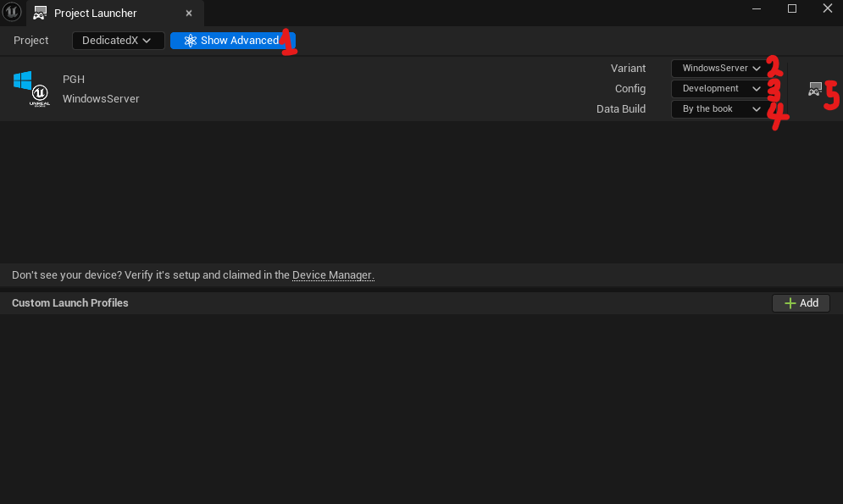Select the Project Launcher tab
This screenshot has height=504, width=843.
coord(115,13)
